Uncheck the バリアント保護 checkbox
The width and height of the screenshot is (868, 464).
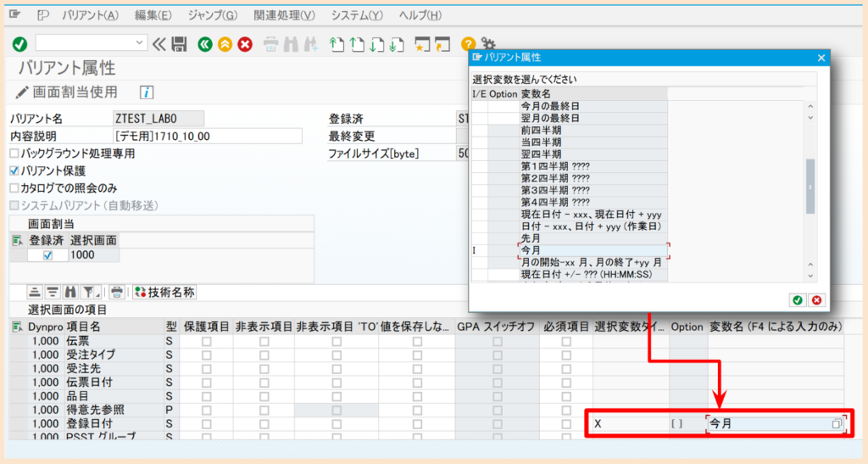(14, 171)
